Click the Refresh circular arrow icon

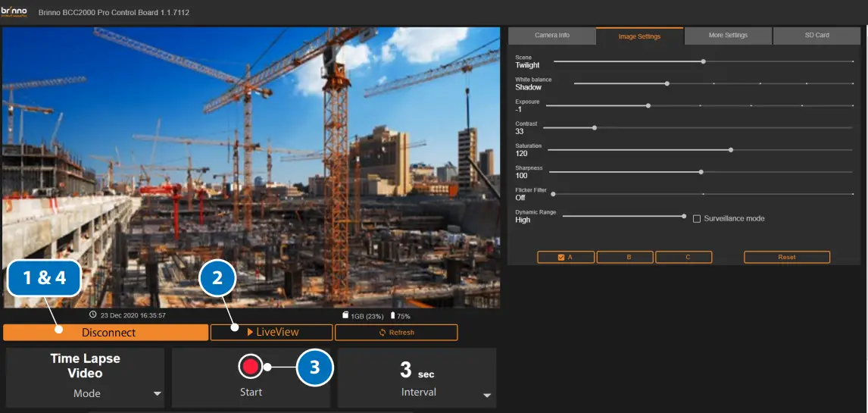pos(383,333)
